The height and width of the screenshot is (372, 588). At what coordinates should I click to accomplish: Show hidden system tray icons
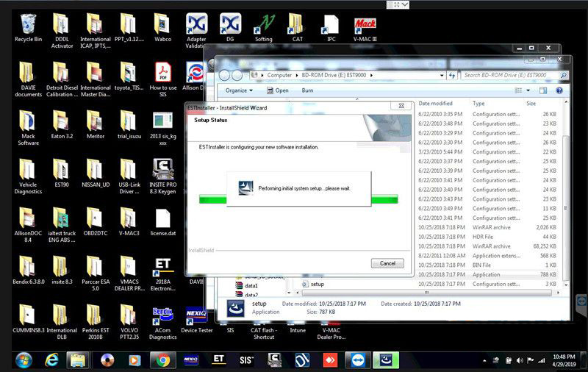pyautogui.click(x=484, y=361)
